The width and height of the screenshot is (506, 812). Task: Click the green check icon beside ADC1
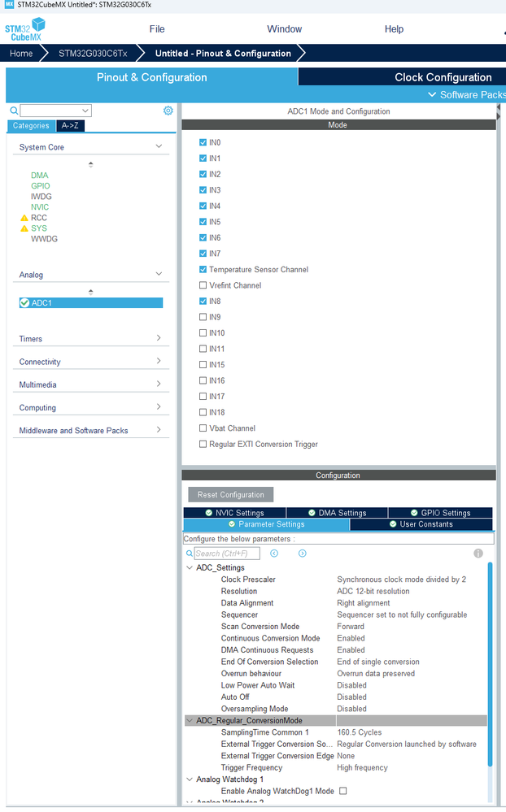click(x=24, y=303)
